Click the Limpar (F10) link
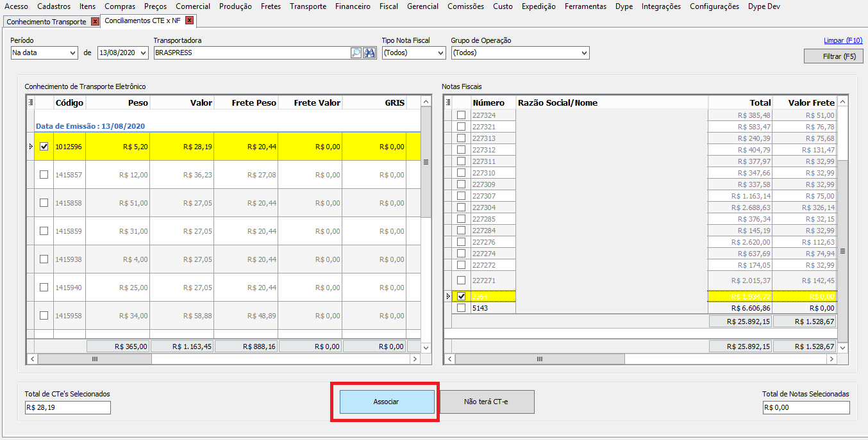The image size is (868, 440). tap(843, 40)
